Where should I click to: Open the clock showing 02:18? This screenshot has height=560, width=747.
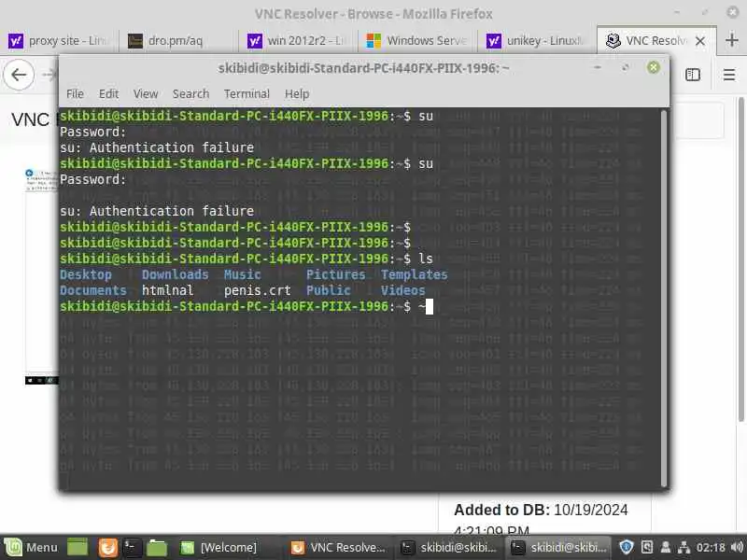coord(711,547)
